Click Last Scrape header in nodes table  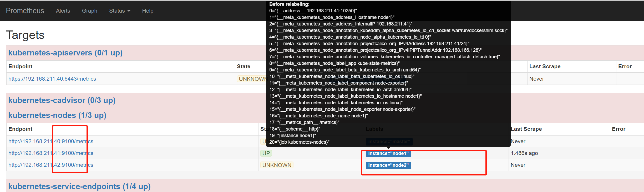coord(526,129)
